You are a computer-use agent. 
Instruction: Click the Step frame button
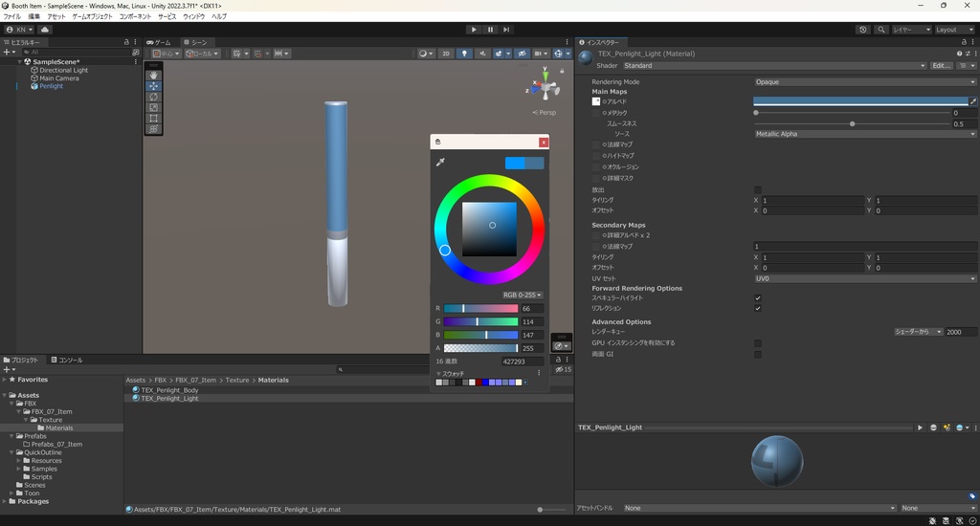click(506, 30)
